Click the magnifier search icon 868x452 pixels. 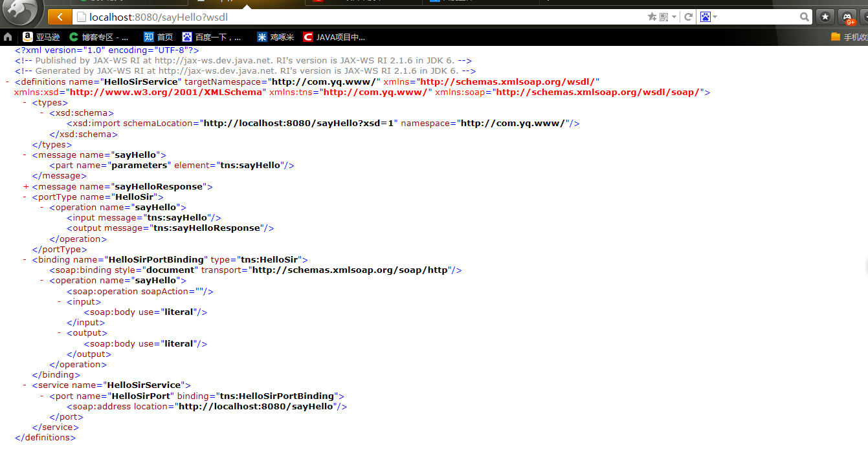point(805,17)
